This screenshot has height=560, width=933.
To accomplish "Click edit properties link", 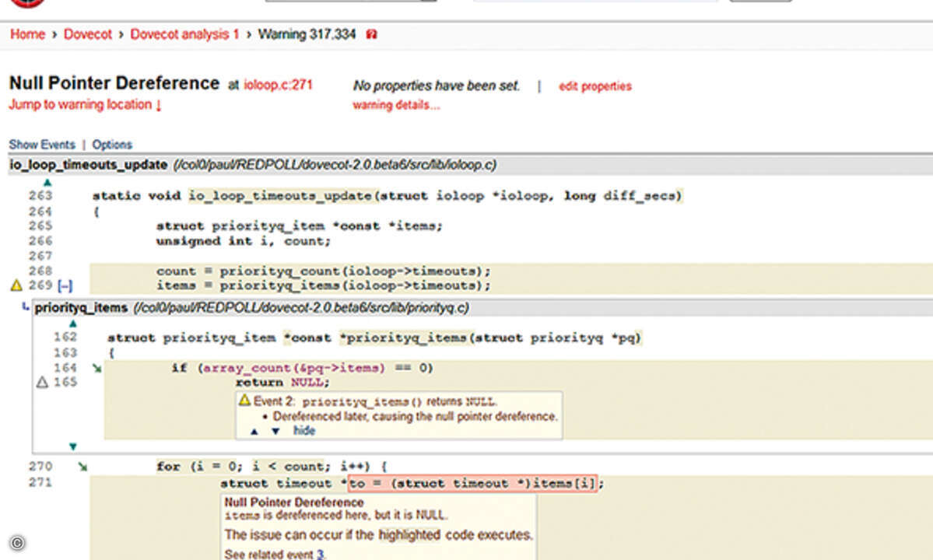I will 595,86.
